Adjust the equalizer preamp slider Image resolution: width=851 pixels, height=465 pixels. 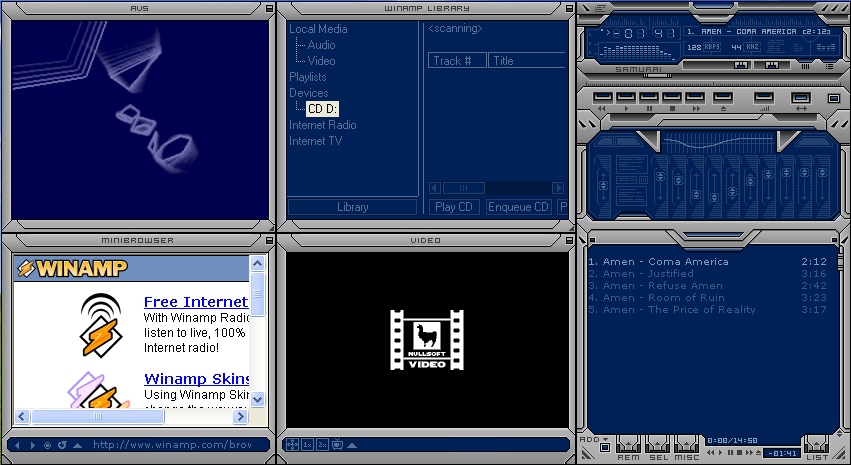pyautogui.click(x=603, y=186)
